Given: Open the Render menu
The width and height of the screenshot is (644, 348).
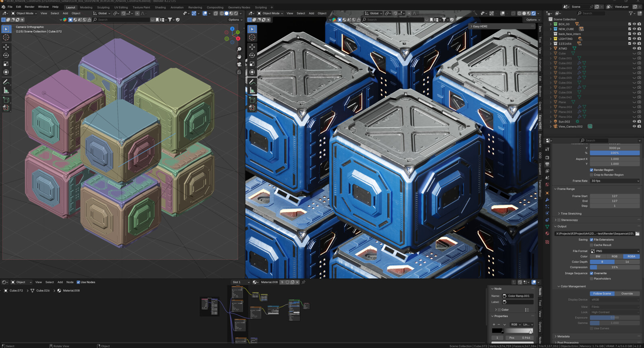Looking at the screenshot, I should pyautogui.click(x=29, y=7).
